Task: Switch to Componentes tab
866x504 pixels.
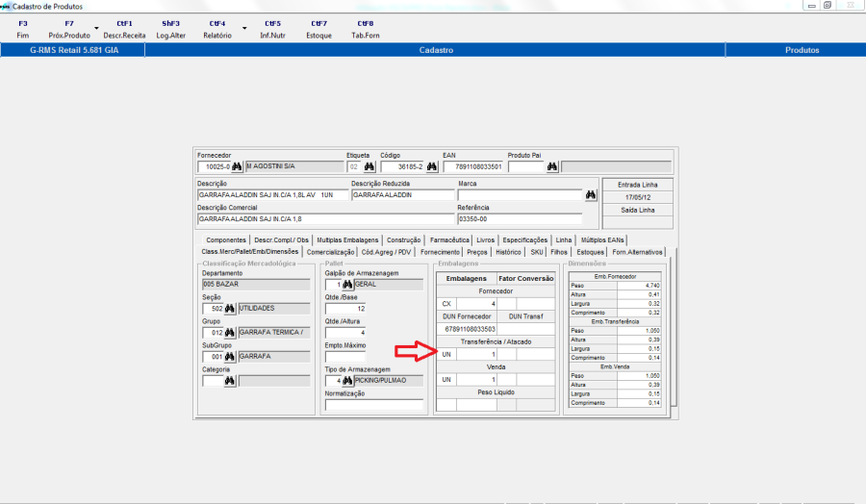Action: coord(226,240)
